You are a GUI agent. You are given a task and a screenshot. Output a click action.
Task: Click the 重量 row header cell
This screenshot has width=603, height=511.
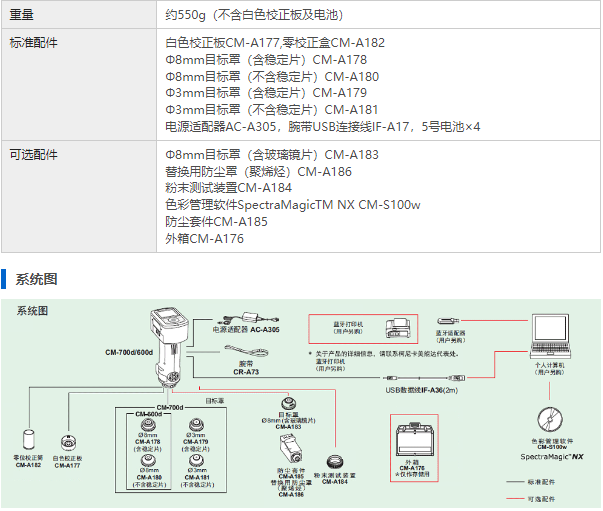(22, 13)
